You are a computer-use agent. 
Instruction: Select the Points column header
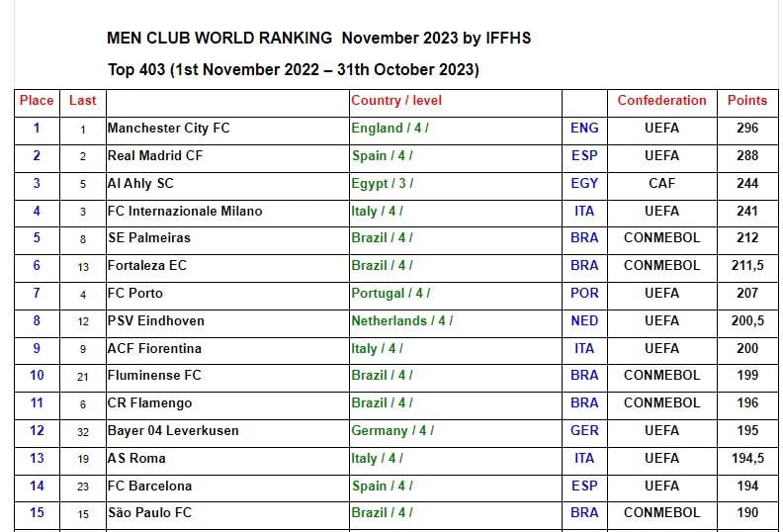pyautogui.click(x=747, y=101)
